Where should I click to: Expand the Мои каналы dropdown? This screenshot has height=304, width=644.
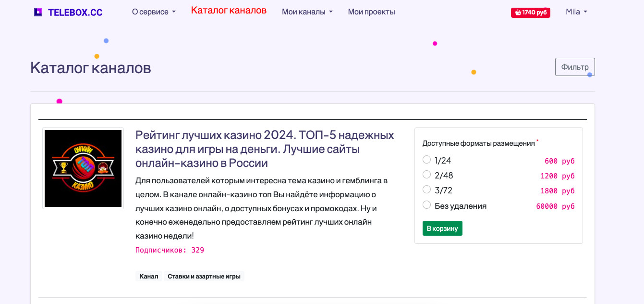(x=307, y=12)
